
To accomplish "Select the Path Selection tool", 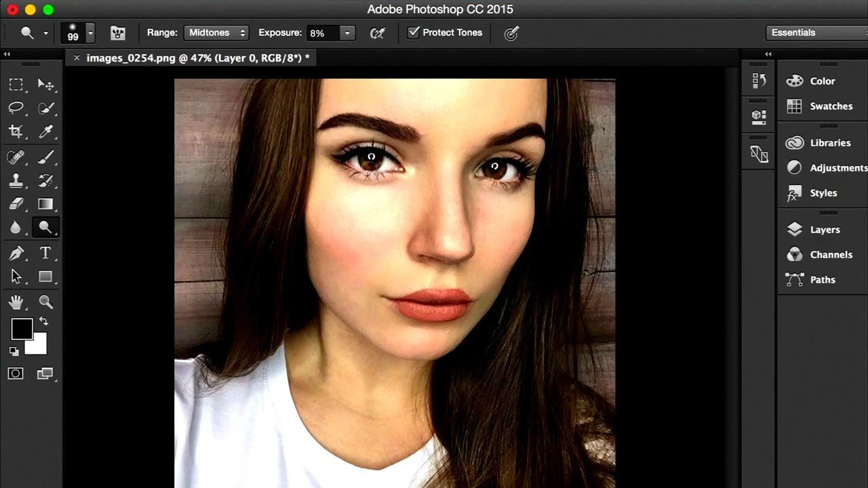I will [16, 277].
